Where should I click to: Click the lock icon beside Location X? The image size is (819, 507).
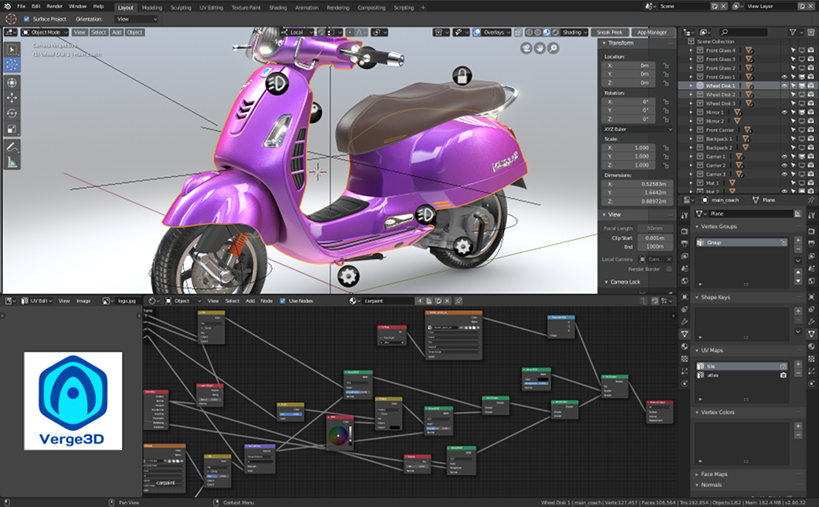point(666,66)
